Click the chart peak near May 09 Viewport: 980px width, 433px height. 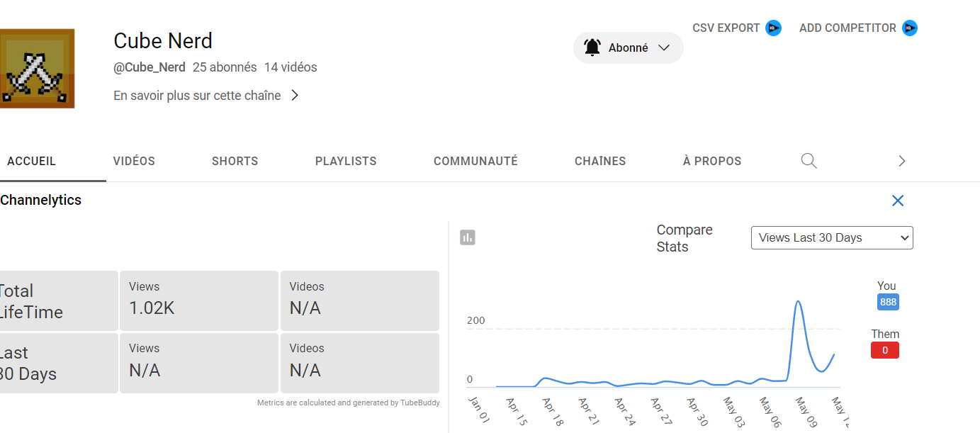pyautogui.click(x=799, y=302)
